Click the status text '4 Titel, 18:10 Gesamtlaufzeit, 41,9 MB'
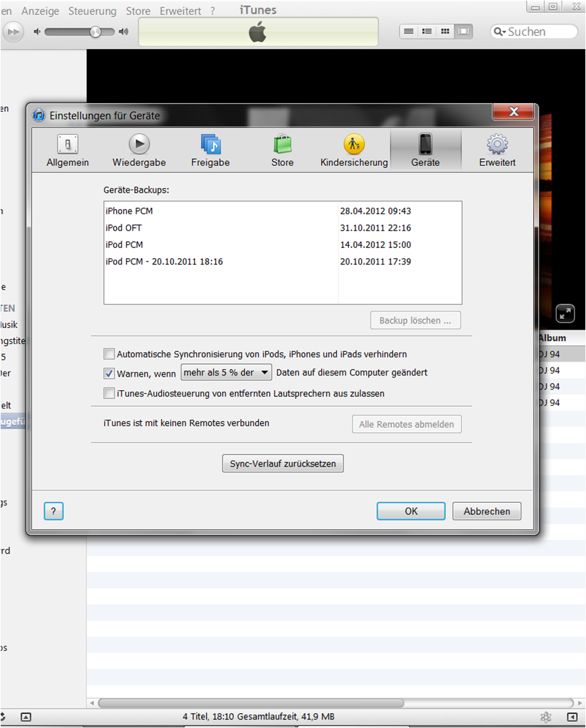The image size is (586, 728). (259, 717)
